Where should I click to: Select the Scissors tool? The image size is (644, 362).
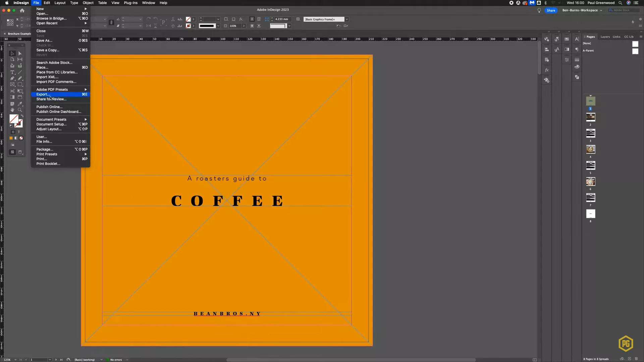(12, 92)
